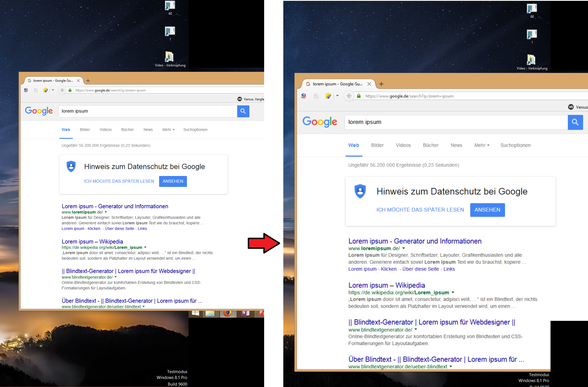The height and width of the screenshot is (387, 588).
Task: Focus the lorem ipsum search box in small window
Action: point(148,111)
